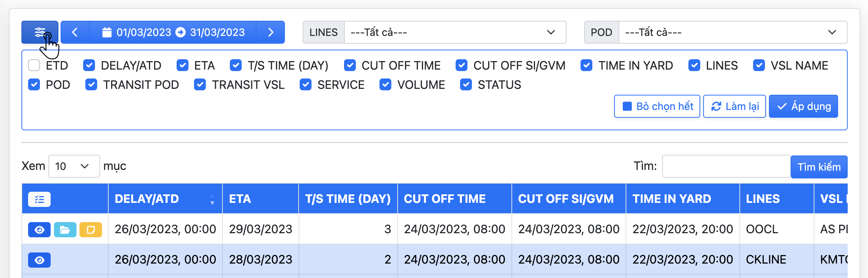Screen dimensions: 868x278
Task: Uncheck the CUT OFF TIME checkbox
Action: (350, 66)
